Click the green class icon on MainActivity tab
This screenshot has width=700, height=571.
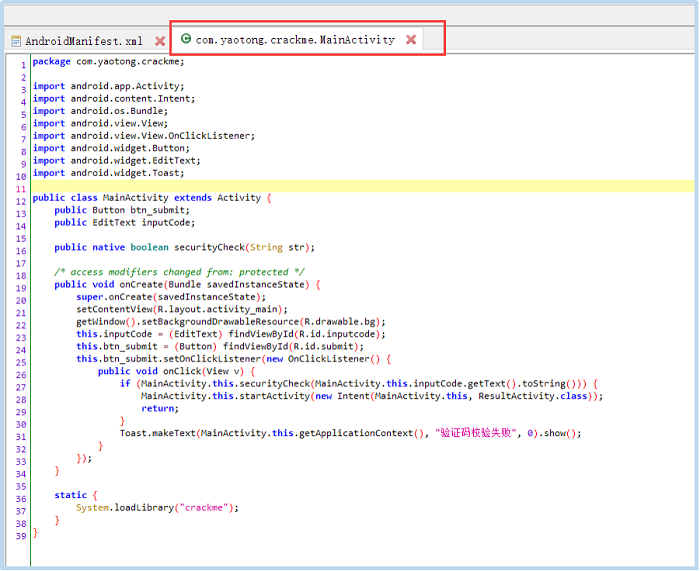(x=186, y=39)
